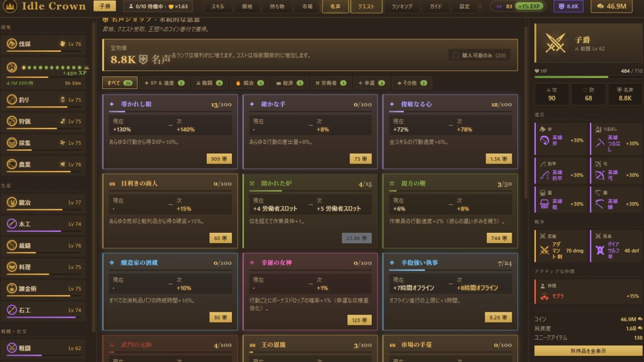Filter shop by 労働者 category
644x362 pixels.
(331, 83)
